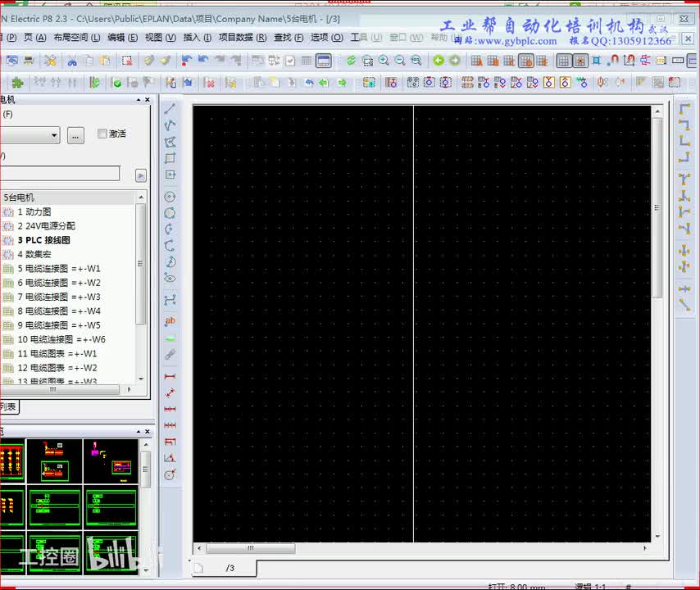Viewport: 700px width, 590px height.
Task: Open the filter dropdown in page navigator
Action: (x=53, y=135)
